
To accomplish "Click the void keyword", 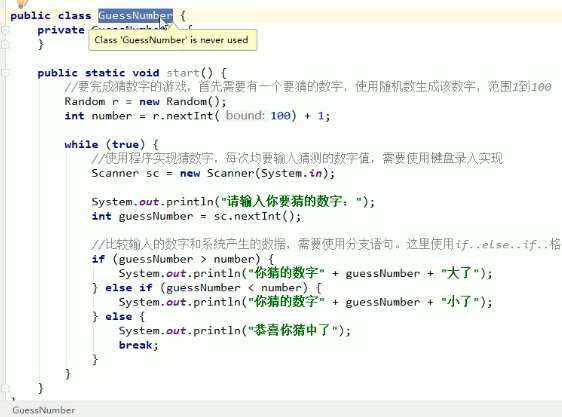I will 146,73.
